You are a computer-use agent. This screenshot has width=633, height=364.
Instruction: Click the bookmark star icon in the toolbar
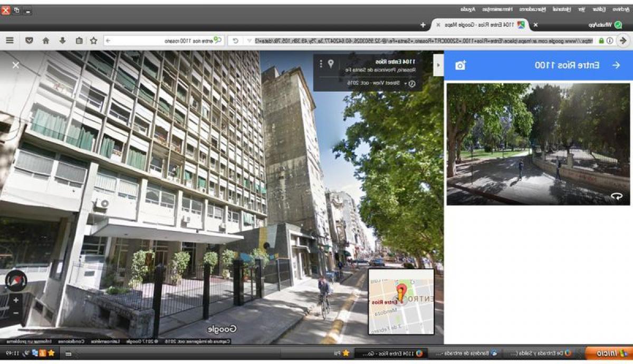point(93,41)
